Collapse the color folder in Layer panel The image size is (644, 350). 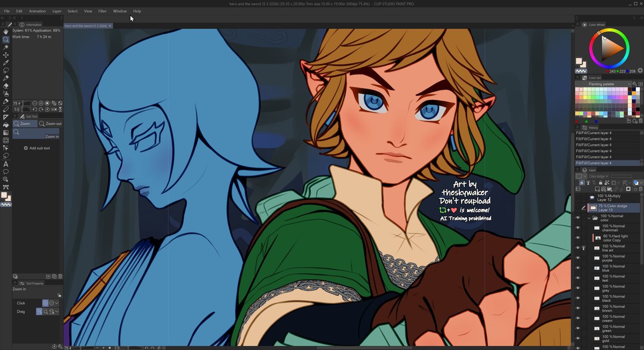589,218
